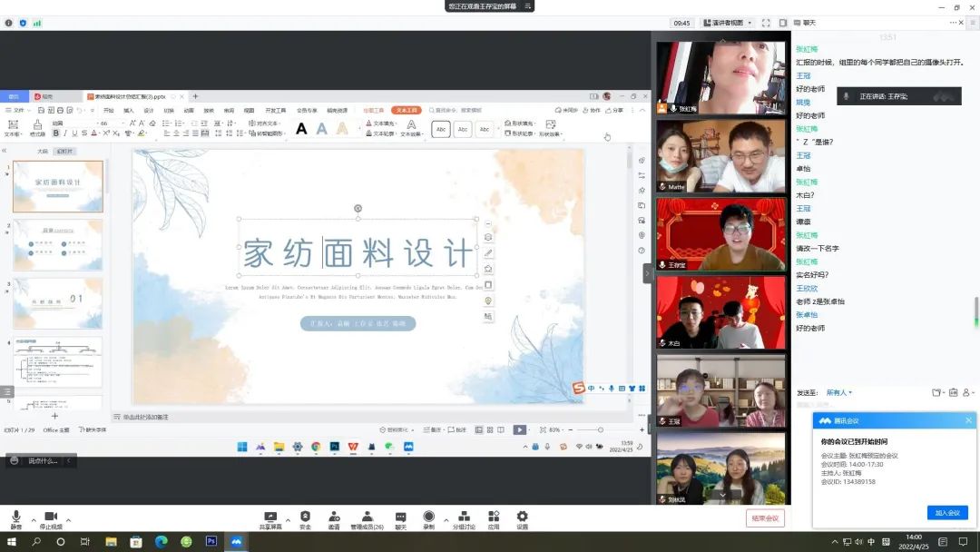
Task: Click the meeting info icon at top-left
Action: click(9, 23)
